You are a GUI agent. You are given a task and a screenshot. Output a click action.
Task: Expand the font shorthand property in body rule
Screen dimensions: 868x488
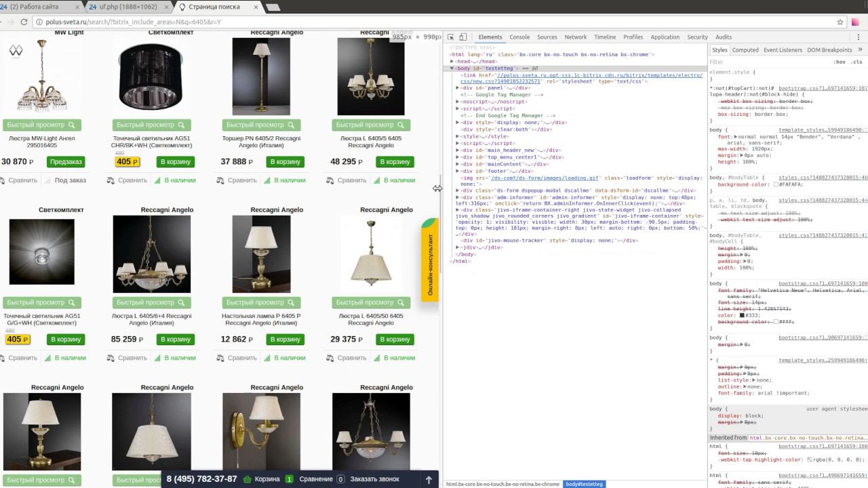[x=736, y=137]
